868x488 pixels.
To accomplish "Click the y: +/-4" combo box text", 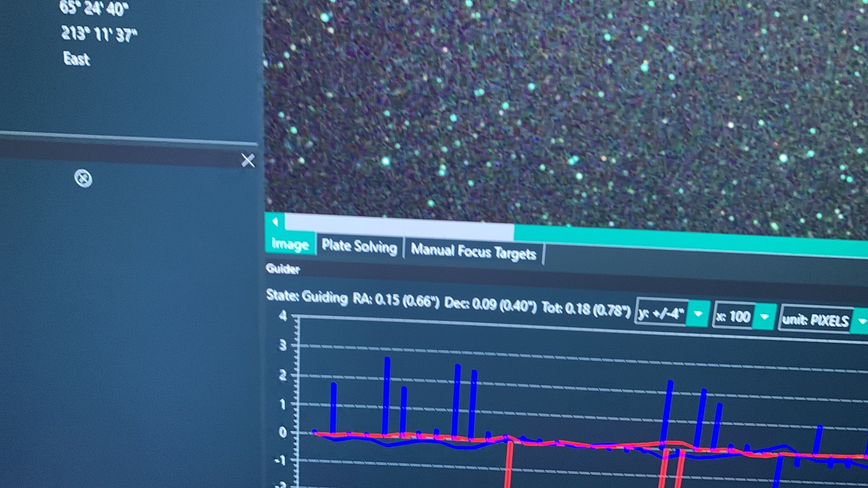I will [661, 312].
